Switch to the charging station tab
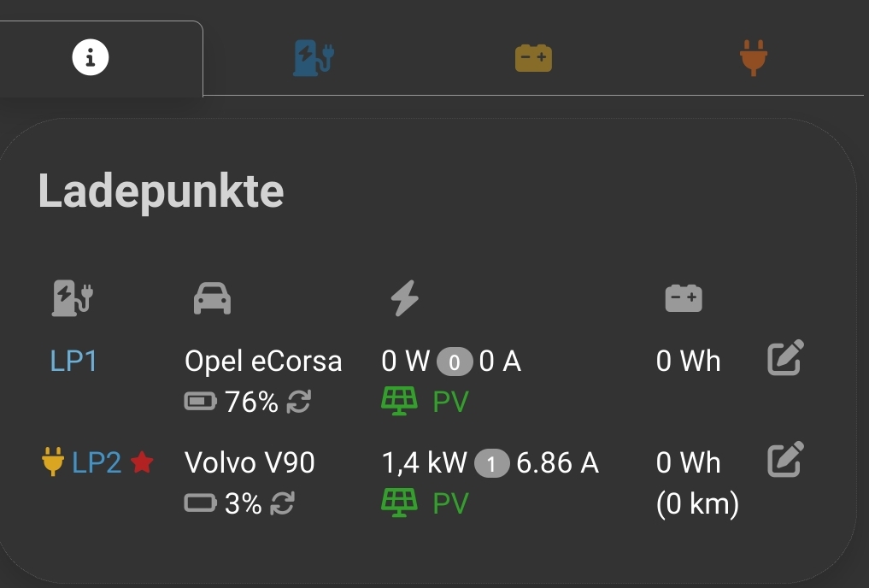The height and width of the screenshot is (588, 869). (x=314, y=58)
